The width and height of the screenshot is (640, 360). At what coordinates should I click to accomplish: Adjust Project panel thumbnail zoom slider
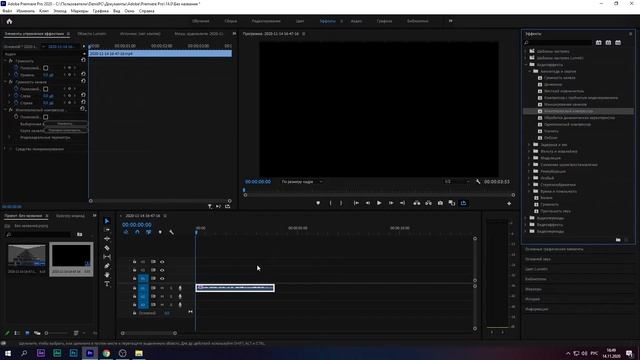pyautogui.click(x=56, y=333)
